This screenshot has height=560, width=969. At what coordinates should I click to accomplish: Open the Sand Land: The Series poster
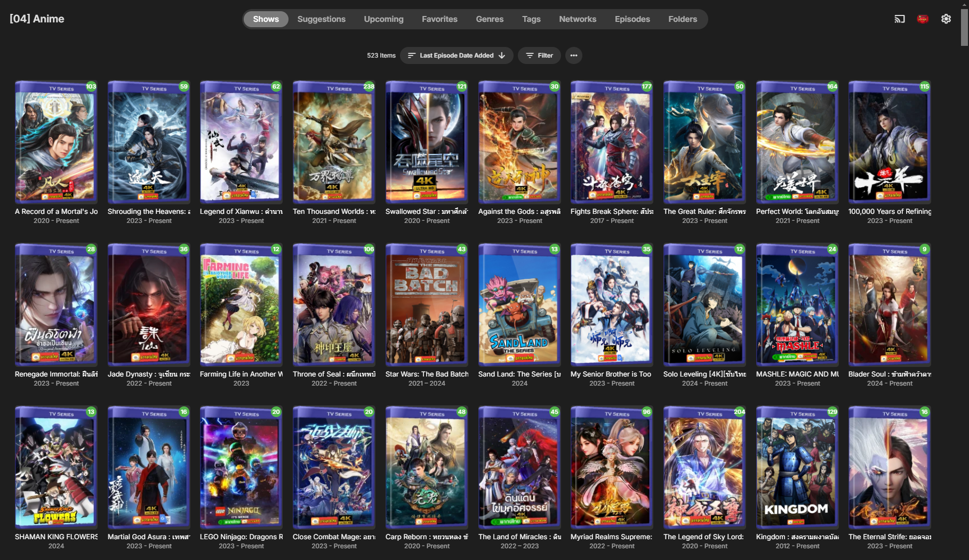click(519, 305)
